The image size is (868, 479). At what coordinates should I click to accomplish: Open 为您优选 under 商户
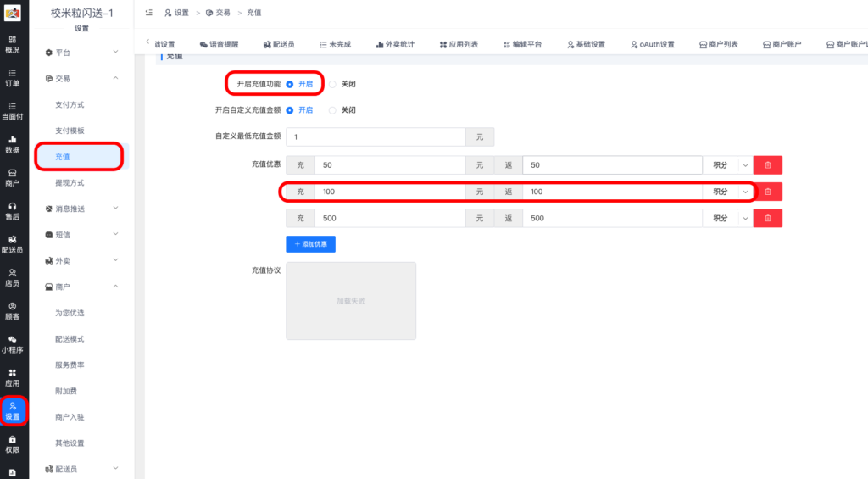(70, 313)
